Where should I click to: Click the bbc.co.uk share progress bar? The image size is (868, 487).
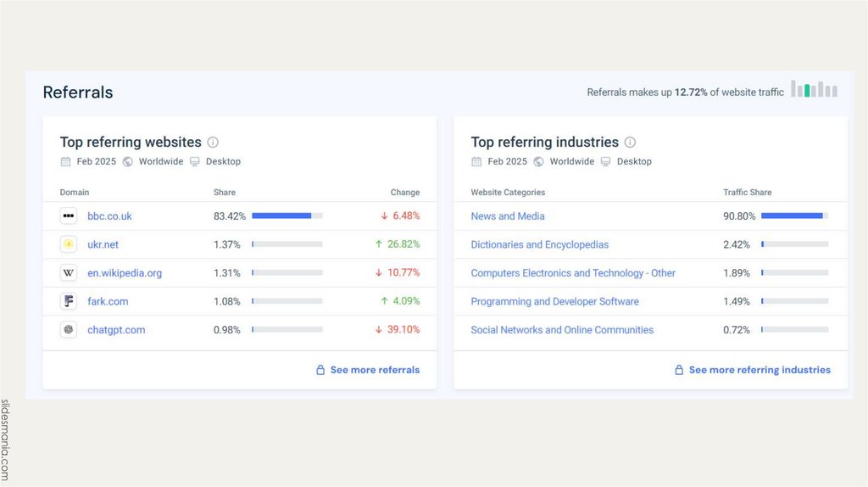287,216
